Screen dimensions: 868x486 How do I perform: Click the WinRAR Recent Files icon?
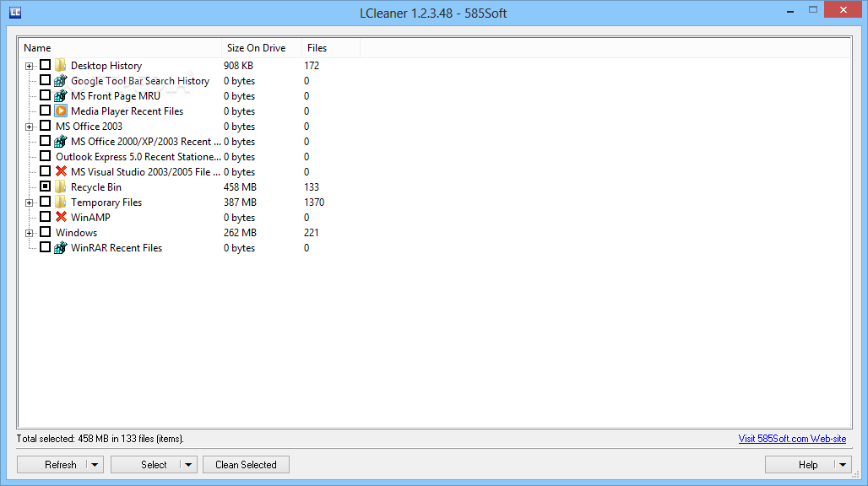click(x=60, y=248)
